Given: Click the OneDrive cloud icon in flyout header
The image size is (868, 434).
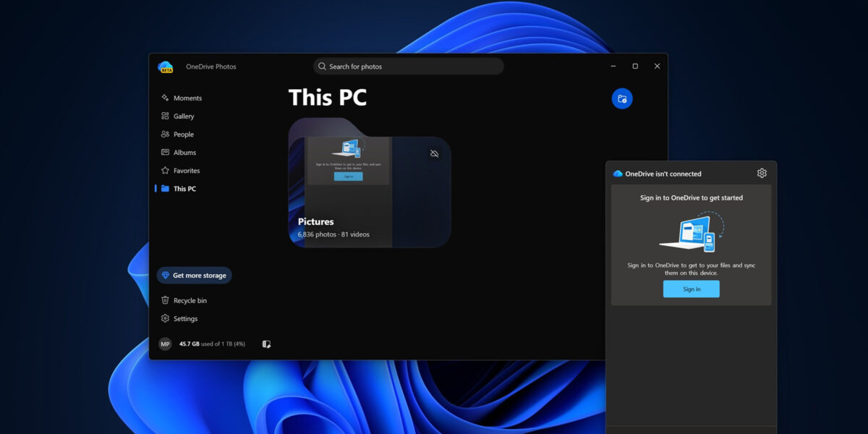Looking at the screenshot, I should tap(618, 174).
